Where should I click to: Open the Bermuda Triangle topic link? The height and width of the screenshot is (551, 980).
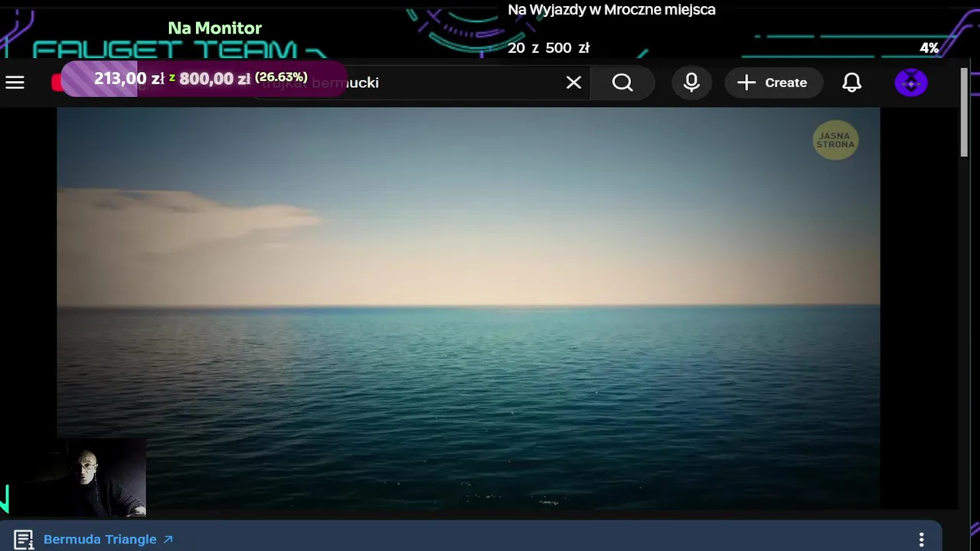coord(108,540)
